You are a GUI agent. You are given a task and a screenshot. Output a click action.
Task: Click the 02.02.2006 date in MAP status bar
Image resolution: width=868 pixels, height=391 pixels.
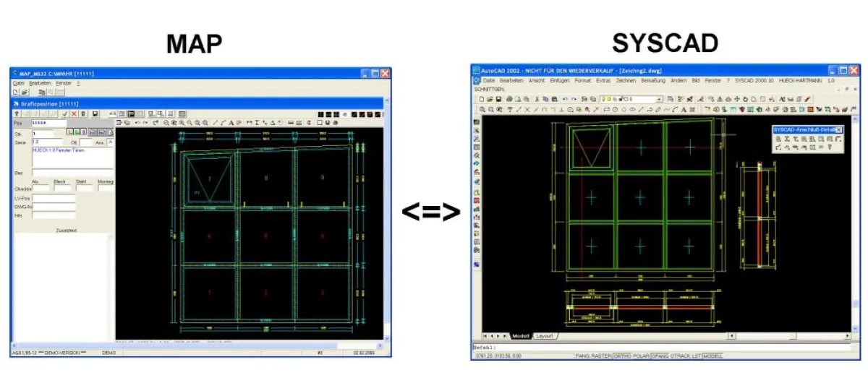click(365, 353)
